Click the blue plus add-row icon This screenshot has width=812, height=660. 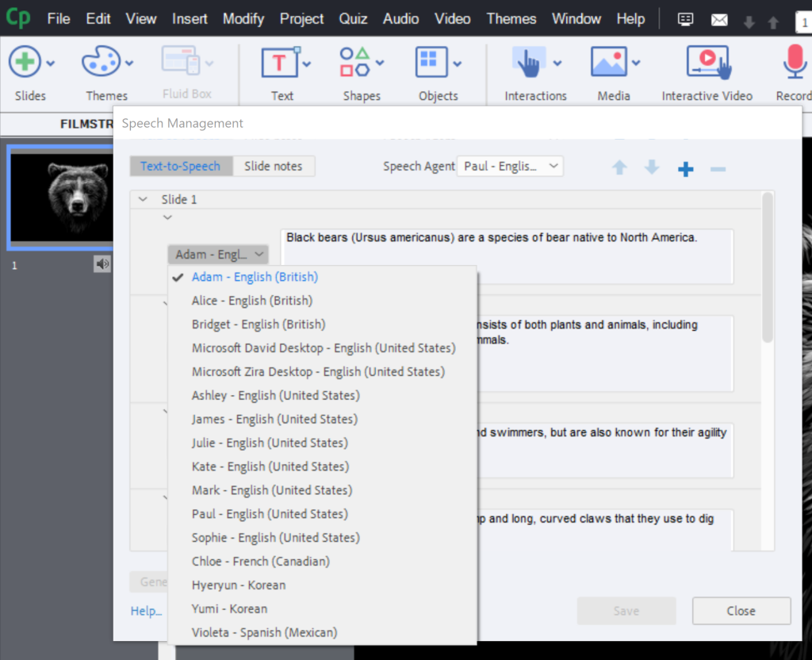(686, 168)
